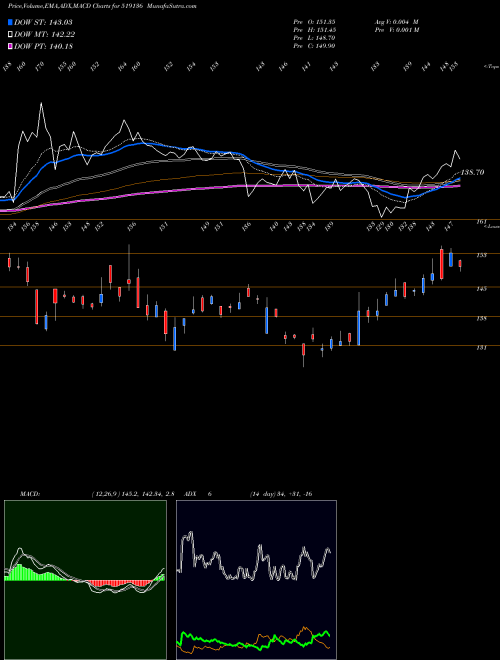500x660 pixels.
Task: Click the 'Pre V: 0.001 M' volume text
Action: click(396, 30)
